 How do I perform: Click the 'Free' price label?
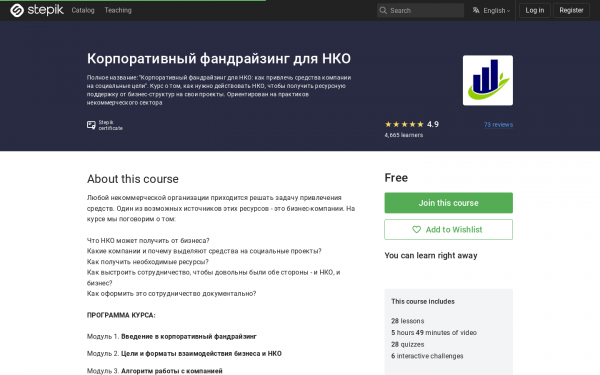click(x=396, y=178)
